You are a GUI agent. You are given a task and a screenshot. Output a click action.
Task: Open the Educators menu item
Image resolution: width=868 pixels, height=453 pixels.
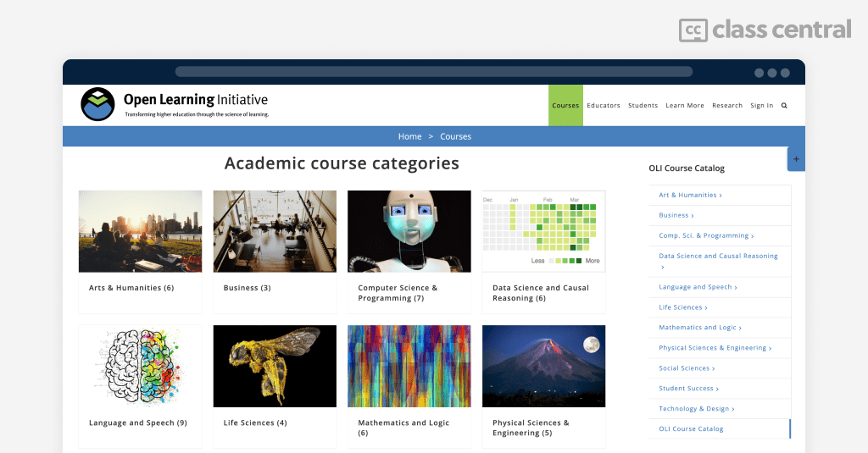pos(604,106)
